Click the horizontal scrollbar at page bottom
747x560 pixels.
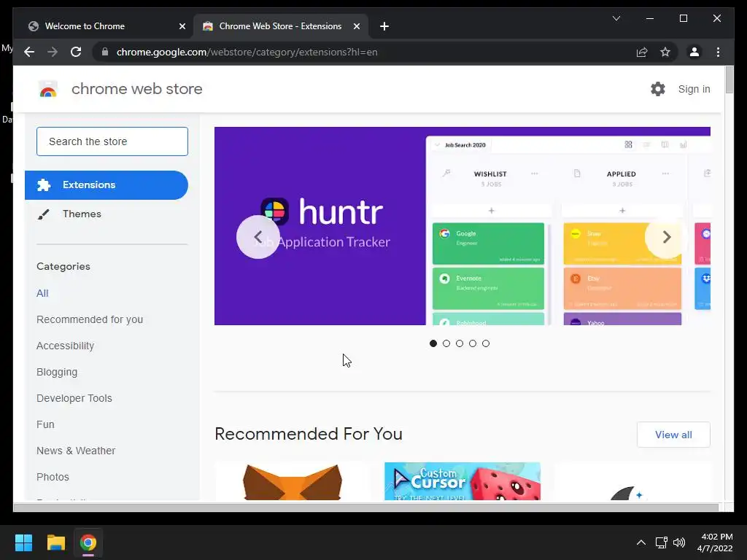pyautogui.click(x=365, y=507)
